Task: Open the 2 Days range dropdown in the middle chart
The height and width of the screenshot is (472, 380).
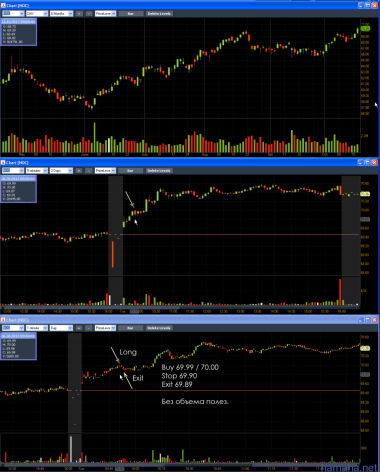Action: click(x=62, y=171)
